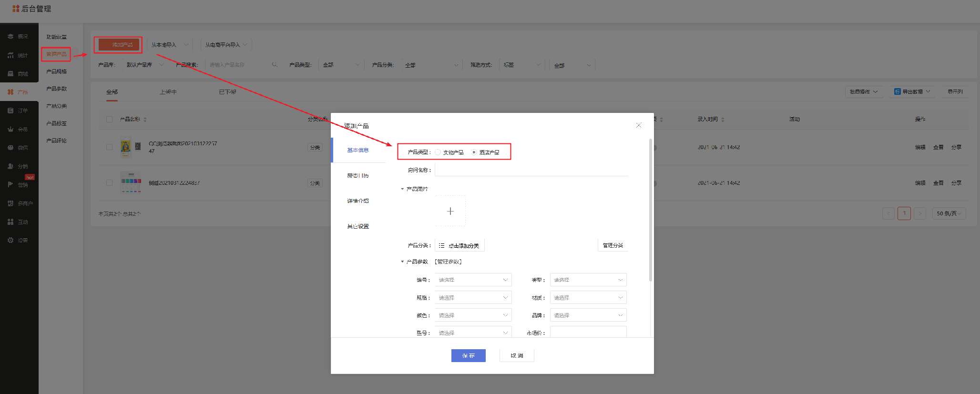Screen dimensions: 980x394
Task: Tick the checkbox for the 侧框20210312224837 row
Action: pyautogui.click(x=109, y=183)
